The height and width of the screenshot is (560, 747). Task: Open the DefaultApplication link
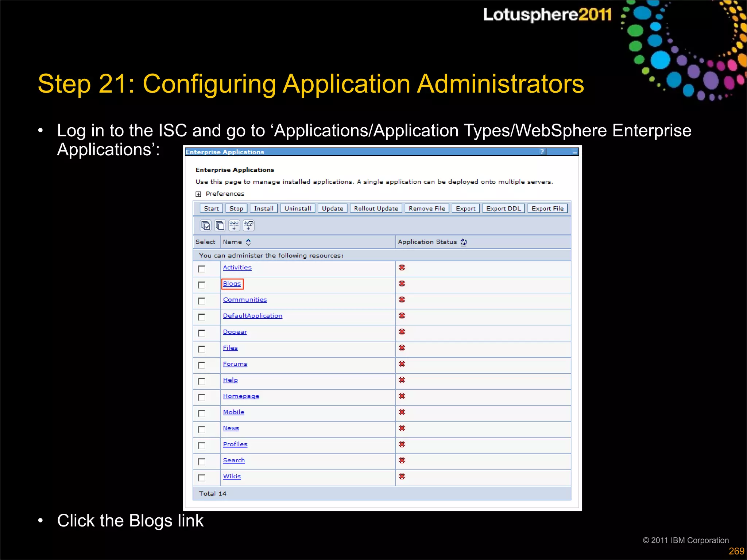[x=252, y=316]
